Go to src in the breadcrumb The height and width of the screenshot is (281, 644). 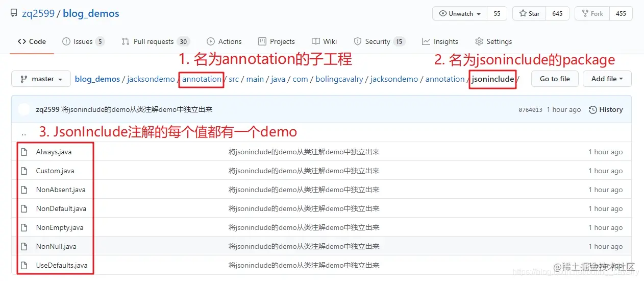click(234, 79)
